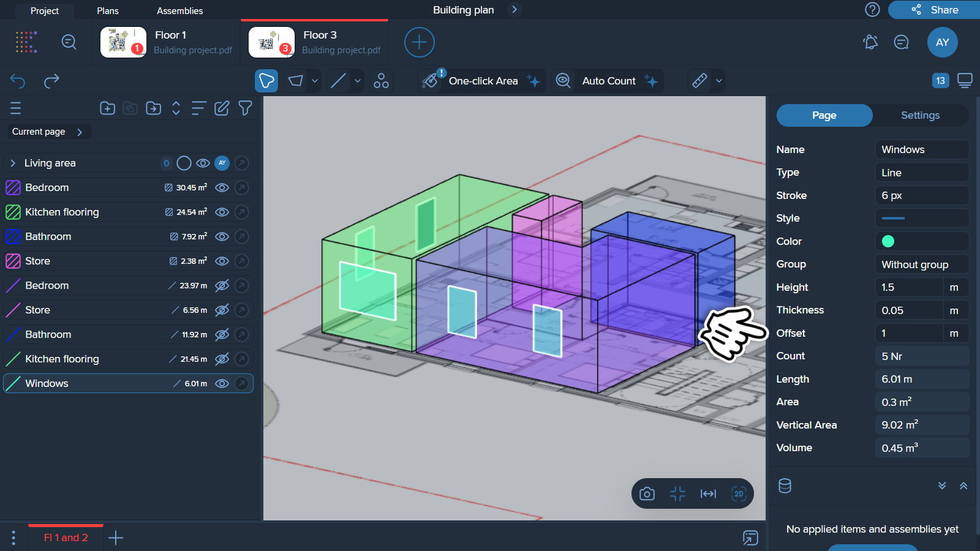
Task: Open the database items icon
Action: coord(785,486)
